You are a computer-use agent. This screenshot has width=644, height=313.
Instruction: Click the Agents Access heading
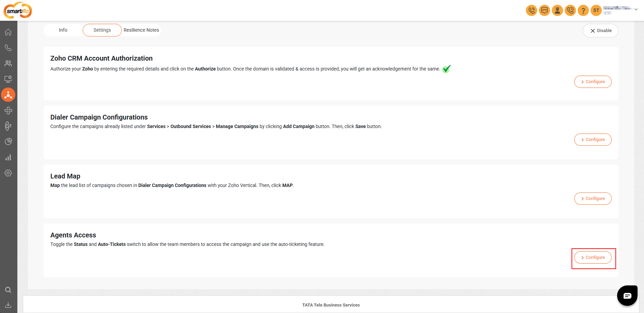[x=73, y=235]
